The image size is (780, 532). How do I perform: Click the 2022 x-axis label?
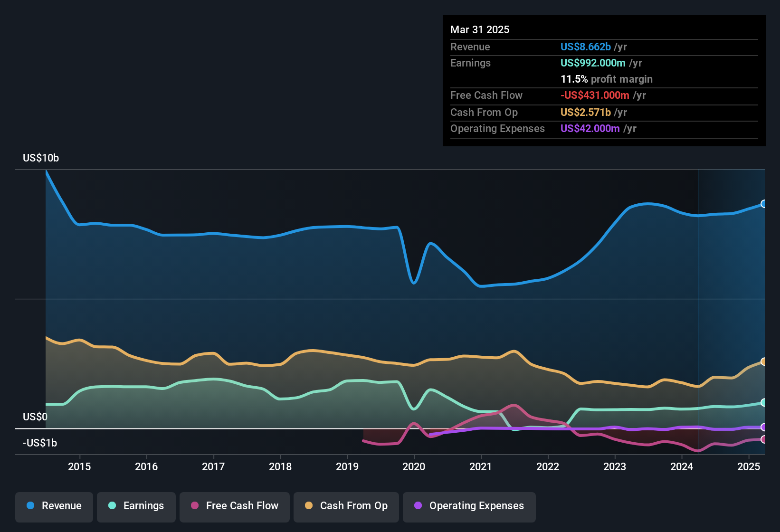pos(548,466)
